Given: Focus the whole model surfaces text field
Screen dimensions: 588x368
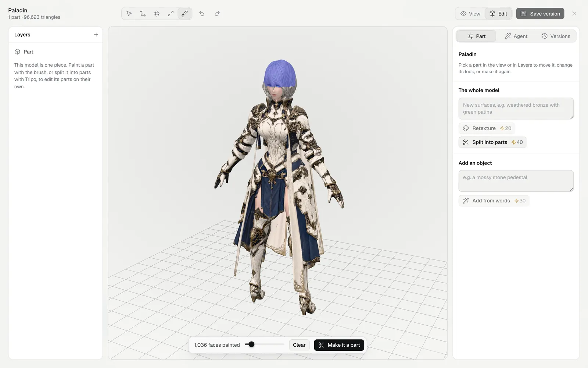Looking at the screenshot, I should click(x=516, y=109).
